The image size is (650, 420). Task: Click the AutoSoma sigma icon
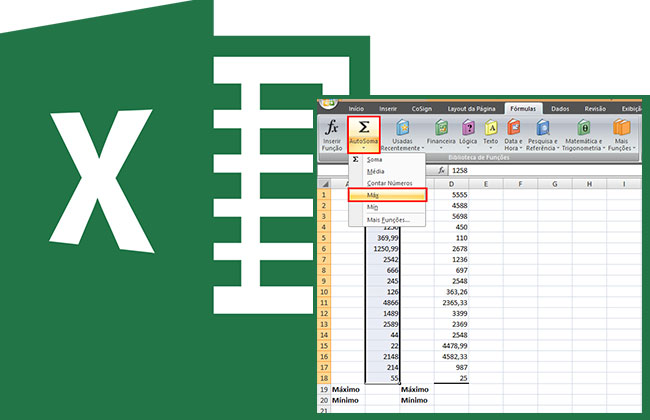point(364,127)
